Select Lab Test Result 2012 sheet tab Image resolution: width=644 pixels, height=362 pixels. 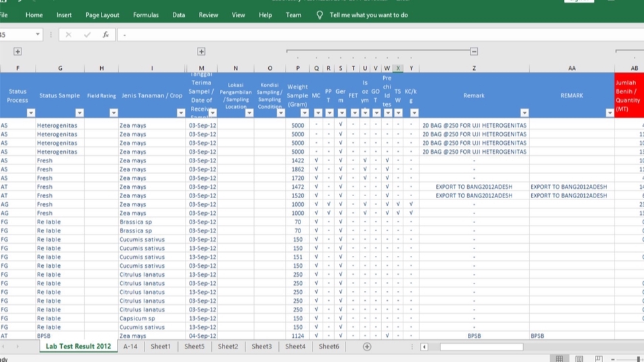(79, 347)
